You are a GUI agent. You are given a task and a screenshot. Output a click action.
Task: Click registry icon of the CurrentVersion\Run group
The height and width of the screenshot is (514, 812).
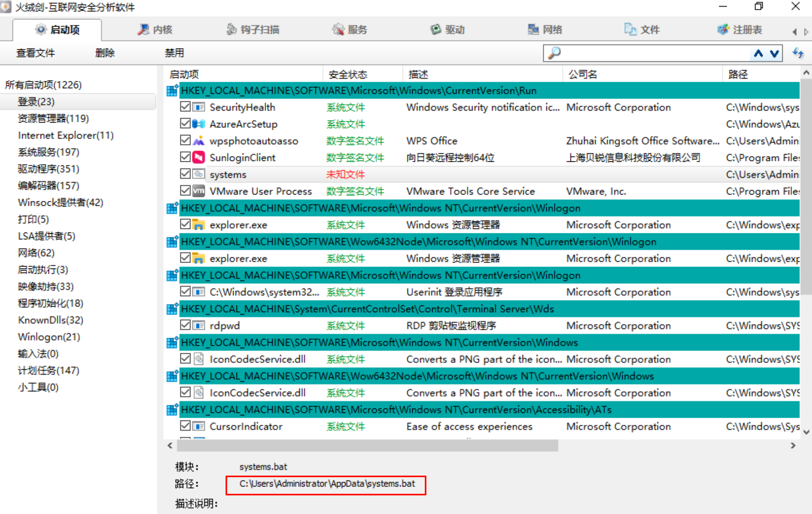(172, 90)
